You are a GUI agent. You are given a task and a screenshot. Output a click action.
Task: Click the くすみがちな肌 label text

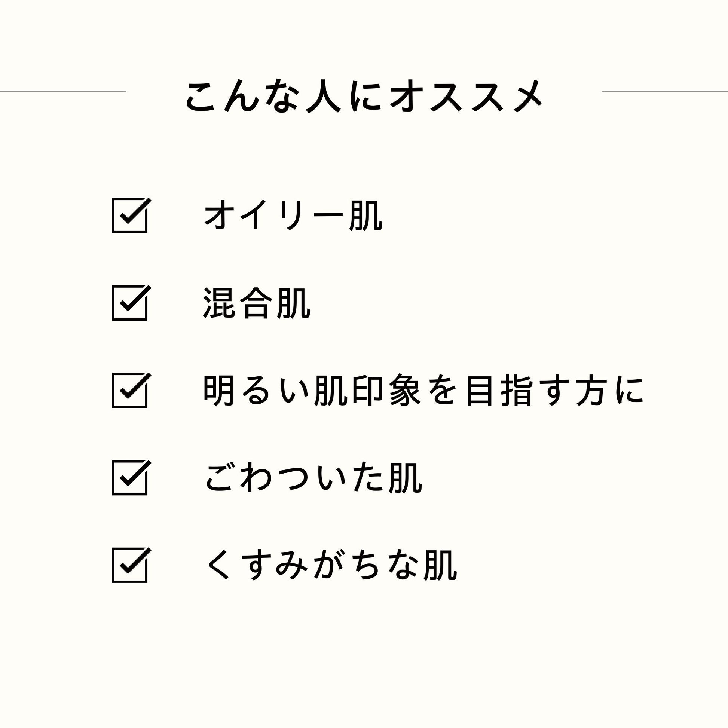[330, 565]
